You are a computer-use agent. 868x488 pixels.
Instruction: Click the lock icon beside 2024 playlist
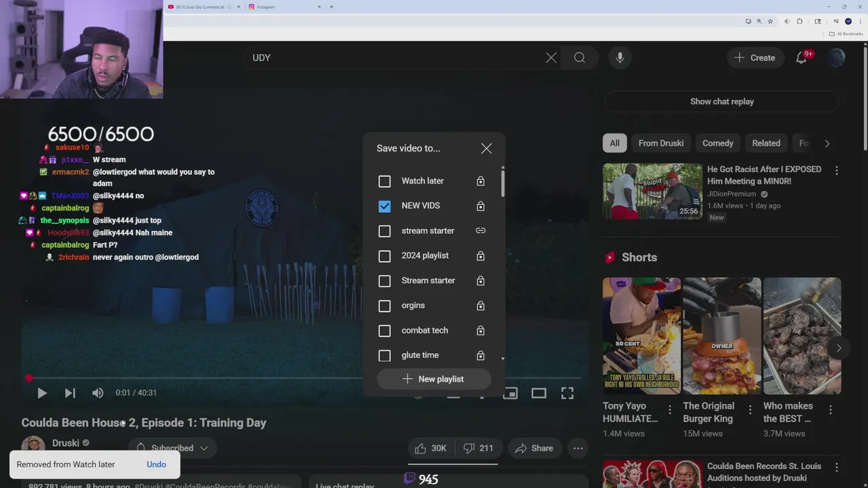(x=480, y=256)
